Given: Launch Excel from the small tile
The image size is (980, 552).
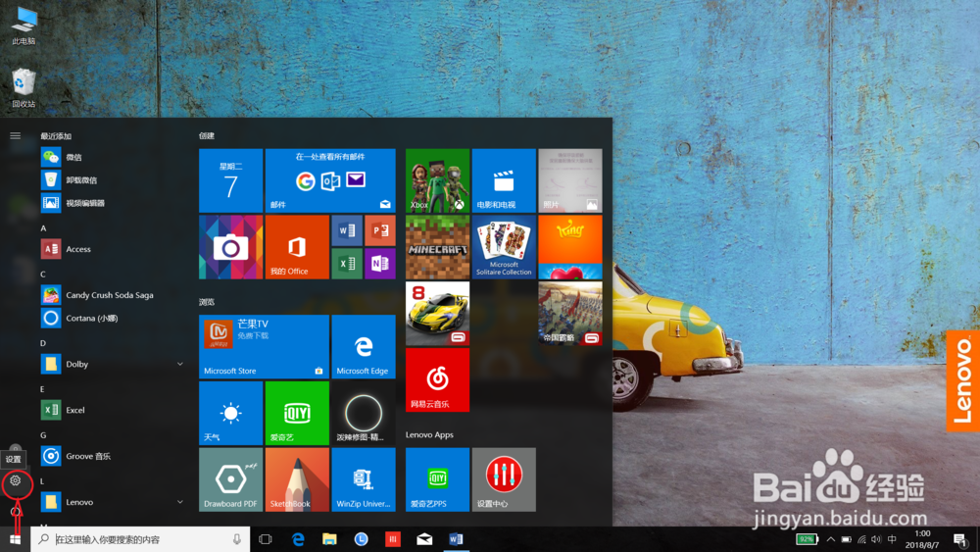Looking at the screenshot, I should point(347,264).
